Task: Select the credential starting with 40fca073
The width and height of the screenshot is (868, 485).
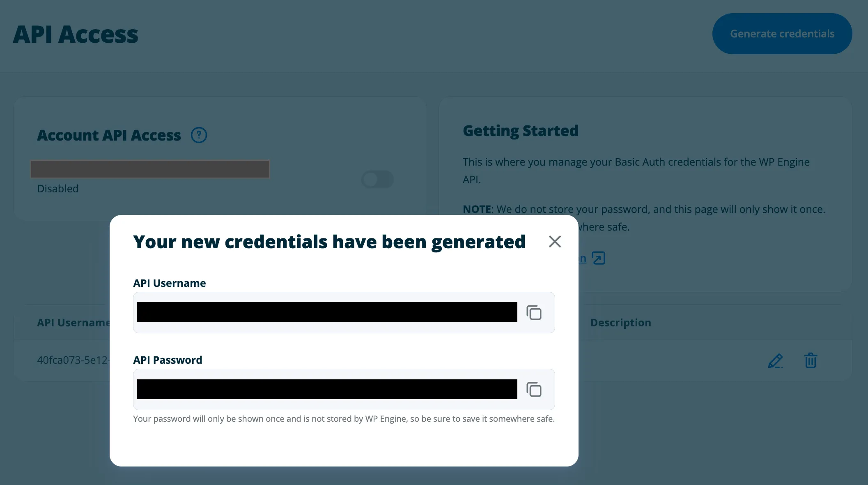Action: 73,360
